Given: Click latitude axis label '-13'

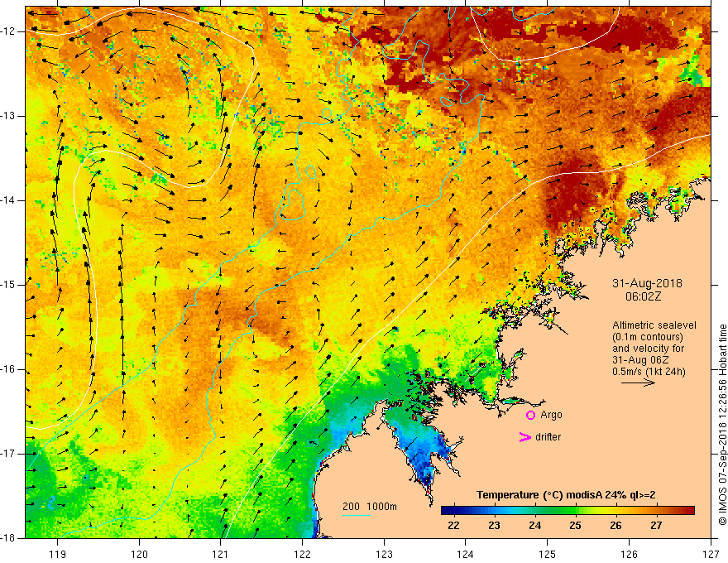Looking at the screenshot, I should (x=9, y=116).
